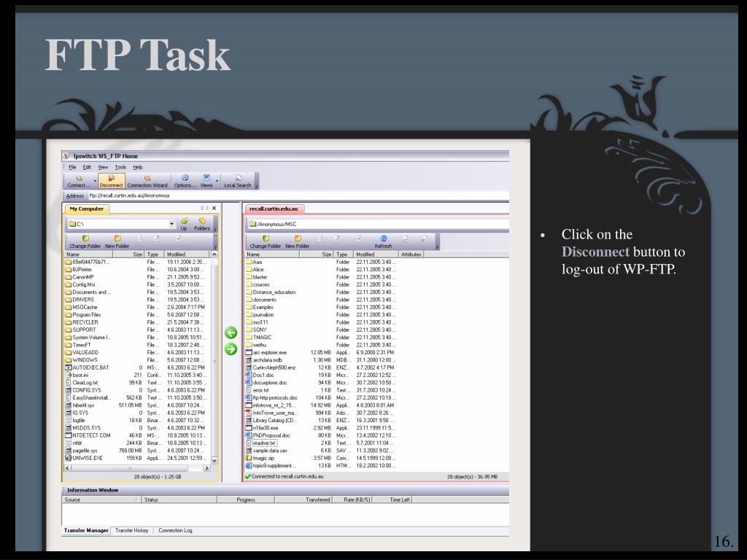This screenshot has height=560, width=747.
Task: Sort remote files by Attributes column
Action: click(411, 254)
